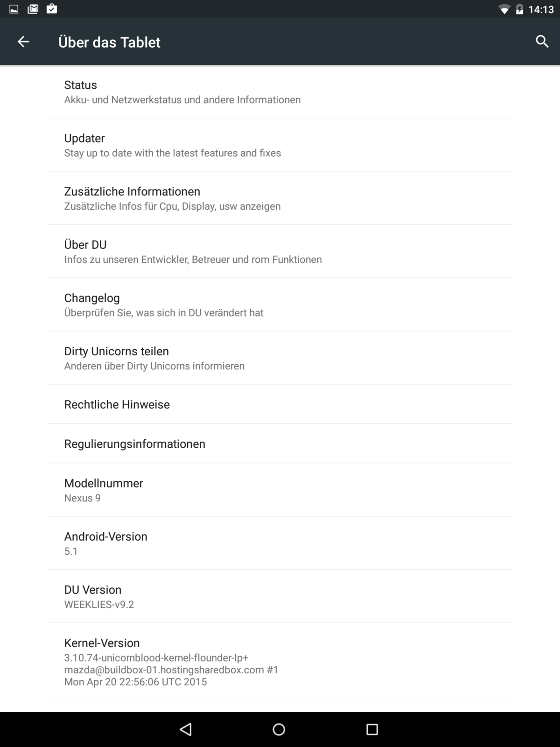
Task: Tap the Gmail notification icon
Action: coord(33,9)
